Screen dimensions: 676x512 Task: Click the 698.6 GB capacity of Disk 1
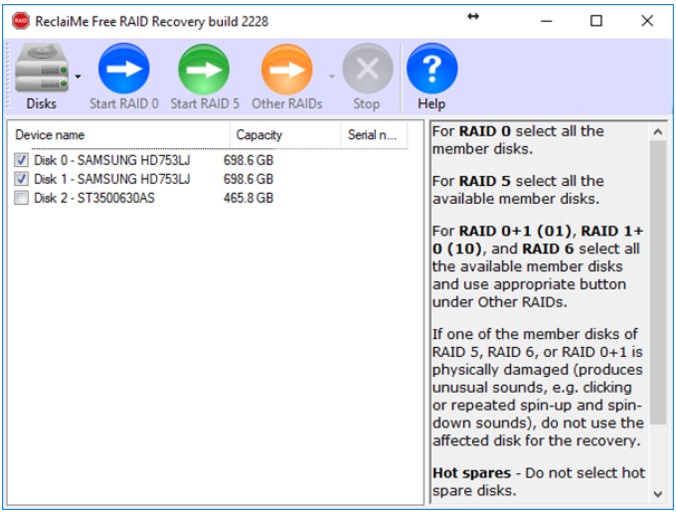[248, 179]
